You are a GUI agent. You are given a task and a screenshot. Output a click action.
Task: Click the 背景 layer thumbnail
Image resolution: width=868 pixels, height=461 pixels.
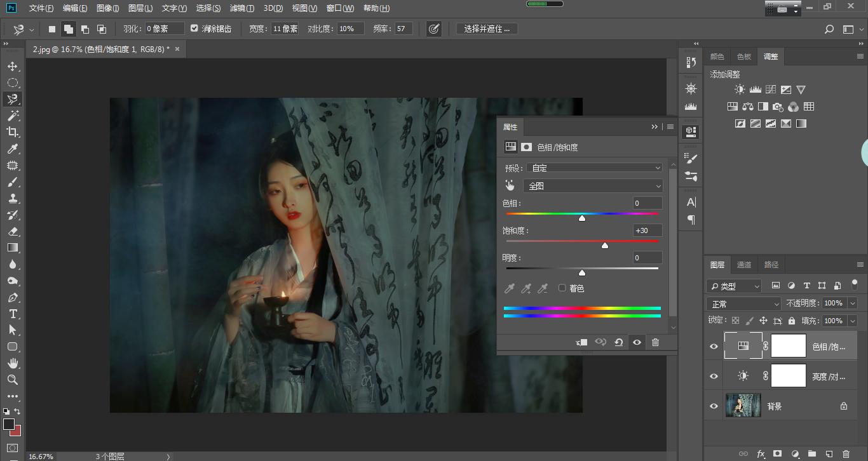point(743,406)
